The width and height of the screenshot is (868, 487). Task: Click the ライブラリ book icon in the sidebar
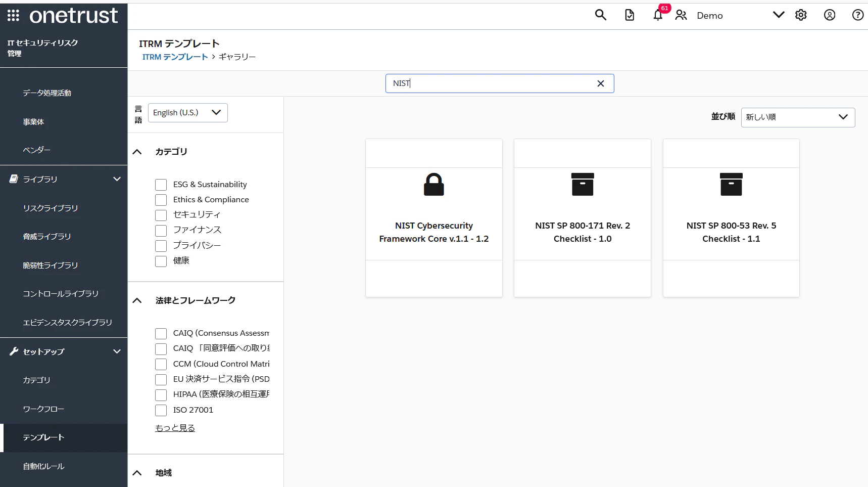14,179
